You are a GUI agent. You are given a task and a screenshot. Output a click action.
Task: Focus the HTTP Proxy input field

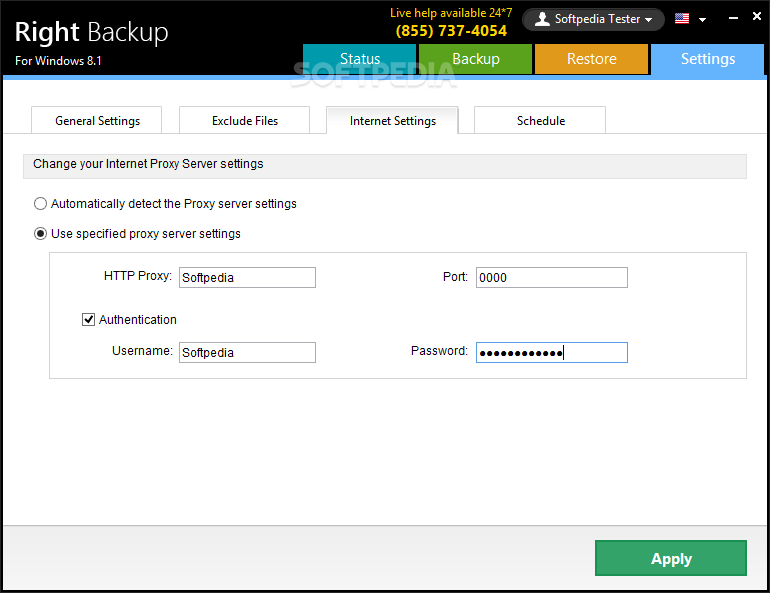248,277
